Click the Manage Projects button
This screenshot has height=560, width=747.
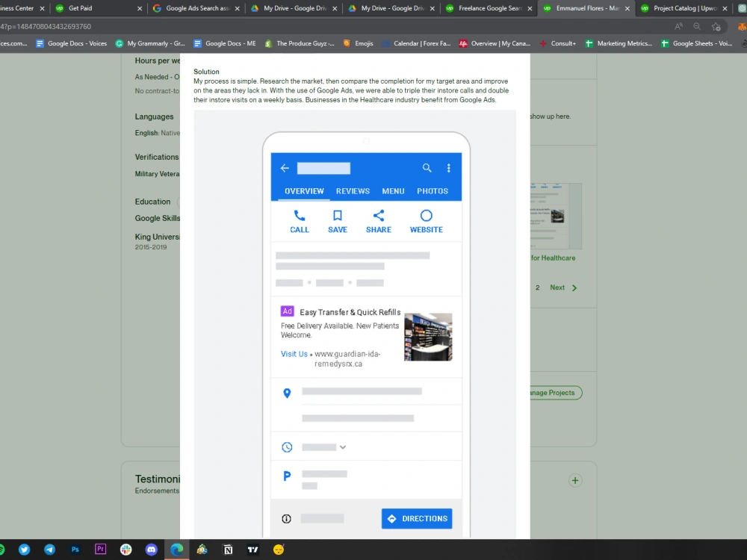pos(556,393)
